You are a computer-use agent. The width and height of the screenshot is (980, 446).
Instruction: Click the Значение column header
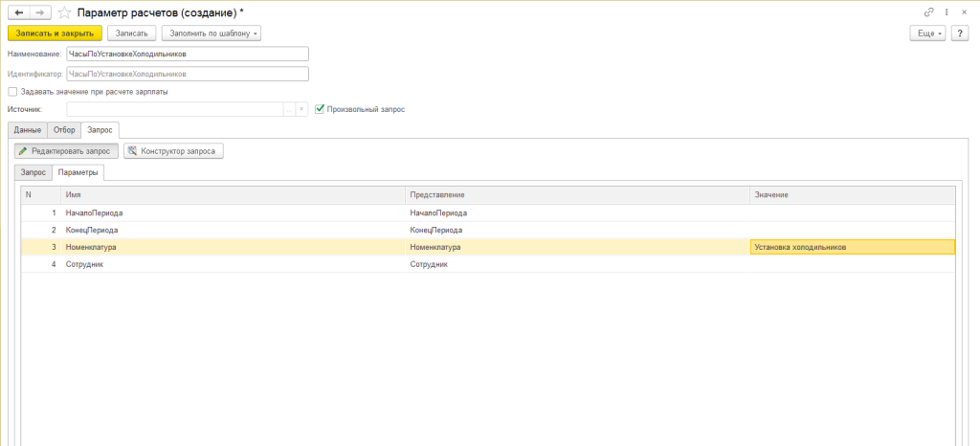coord(853,195)
